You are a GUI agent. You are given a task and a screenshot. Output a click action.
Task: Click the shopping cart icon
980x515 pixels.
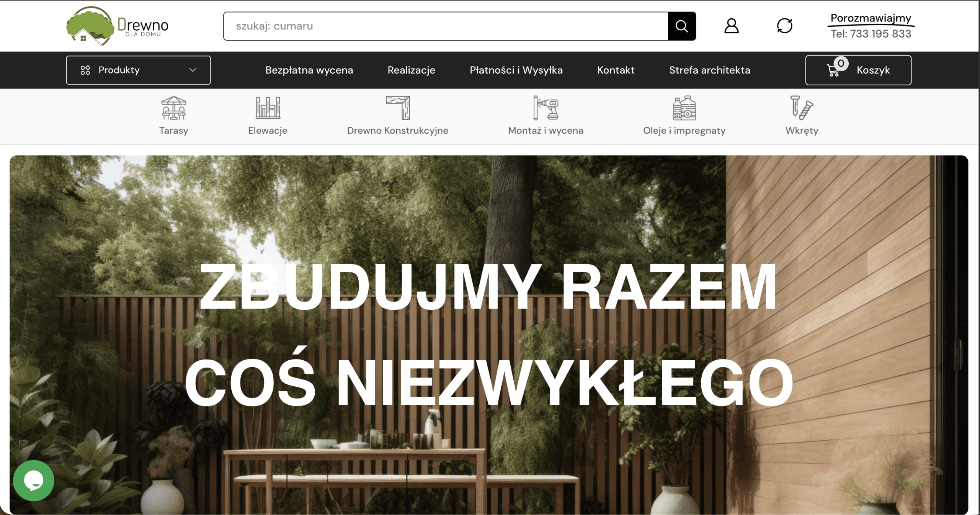click(833, 70)
